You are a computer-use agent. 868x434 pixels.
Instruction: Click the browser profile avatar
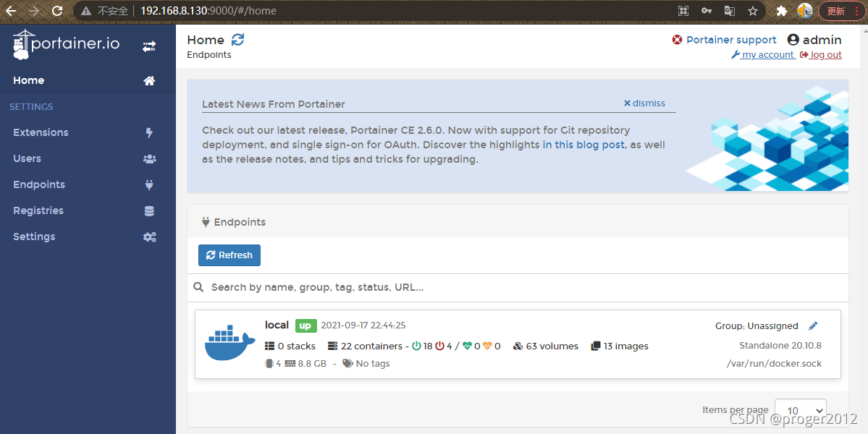click(x=805, y=11)
